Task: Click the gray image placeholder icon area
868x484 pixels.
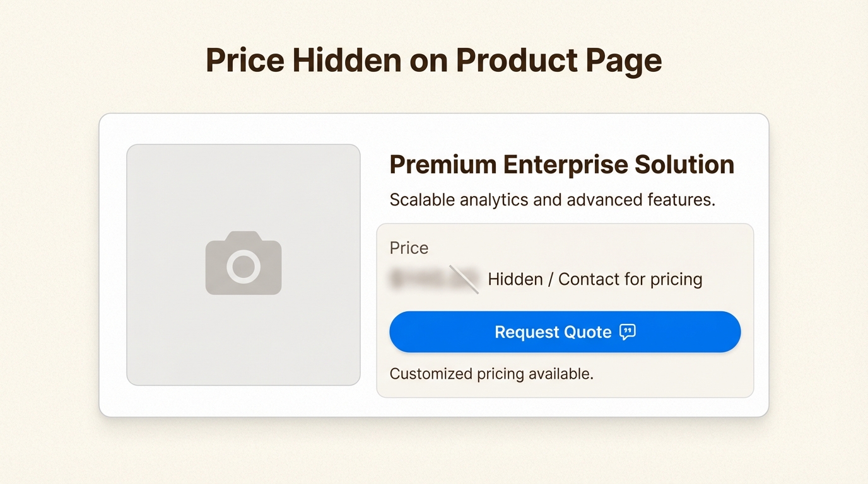Action: (243, 263)
